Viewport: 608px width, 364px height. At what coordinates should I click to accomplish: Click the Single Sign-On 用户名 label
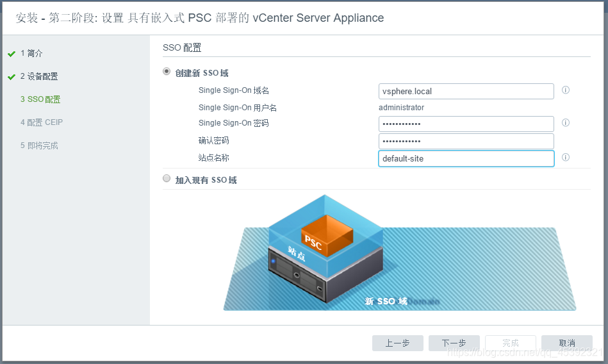point(238,108)
